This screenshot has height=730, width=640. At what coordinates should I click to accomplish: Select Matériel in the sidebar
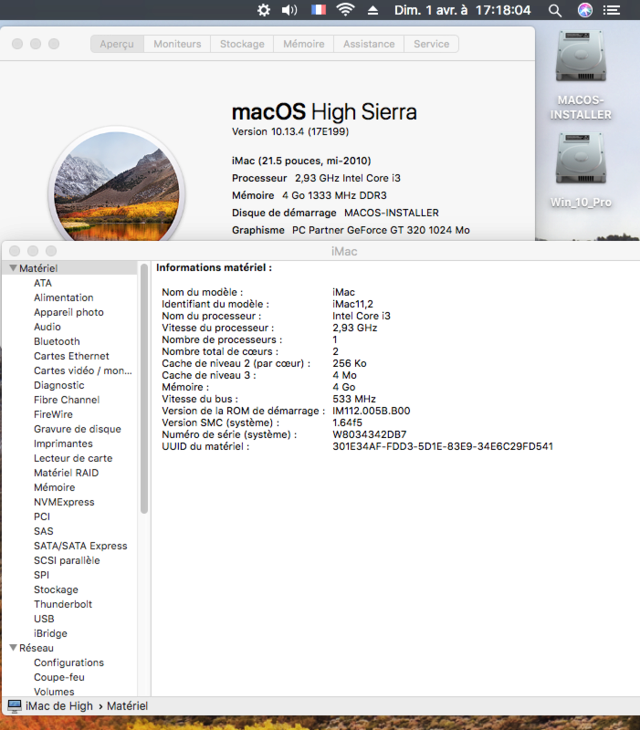[39, 268]
